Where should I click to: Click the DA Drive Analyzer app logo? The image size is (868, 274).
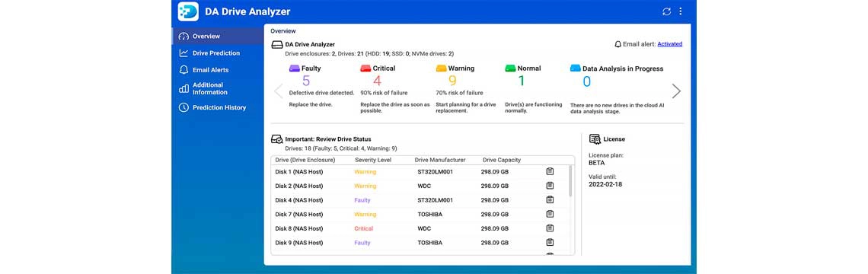(188, 11)
